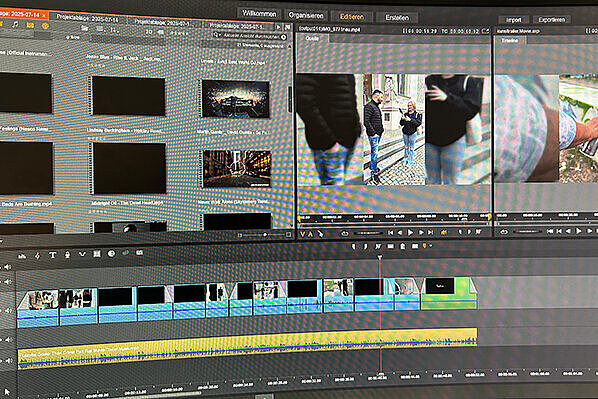Switch to the Editieren tab
Image resolution: width=598 pixels, height=399 pixels.
tap(352, 17)
